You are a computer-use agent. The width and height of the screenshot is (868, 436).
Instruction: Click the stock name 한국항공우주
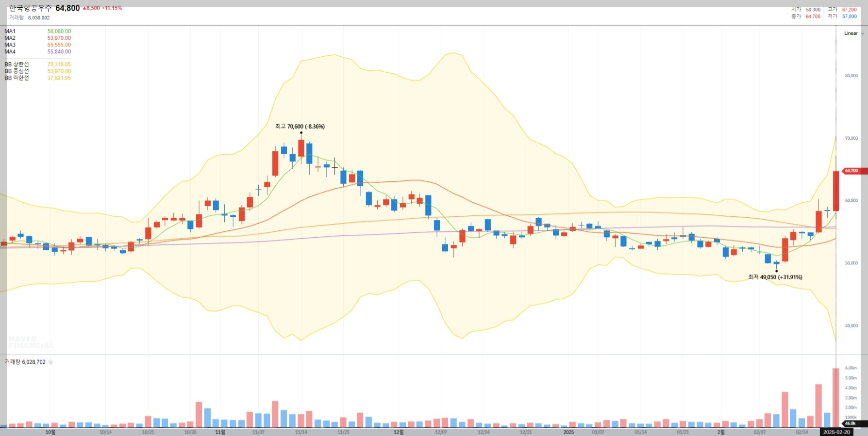point(30,8)
